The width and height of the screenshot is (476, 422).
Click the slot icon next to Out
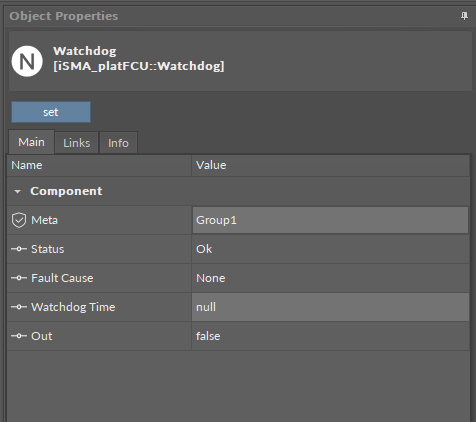tap(19, 336)
